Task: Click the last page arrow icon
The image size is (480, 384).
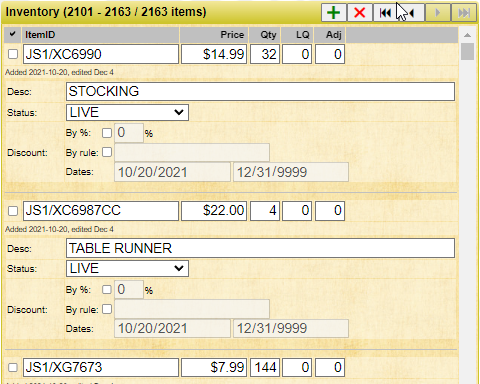Action: point(464,13)
